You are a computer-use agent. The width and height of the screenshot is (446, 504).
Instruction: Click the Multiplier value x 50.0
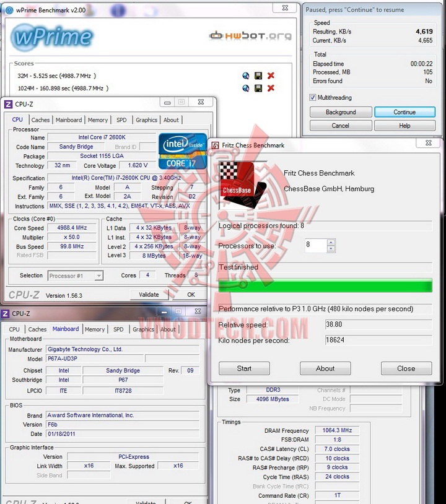click(x=72, y=237)
